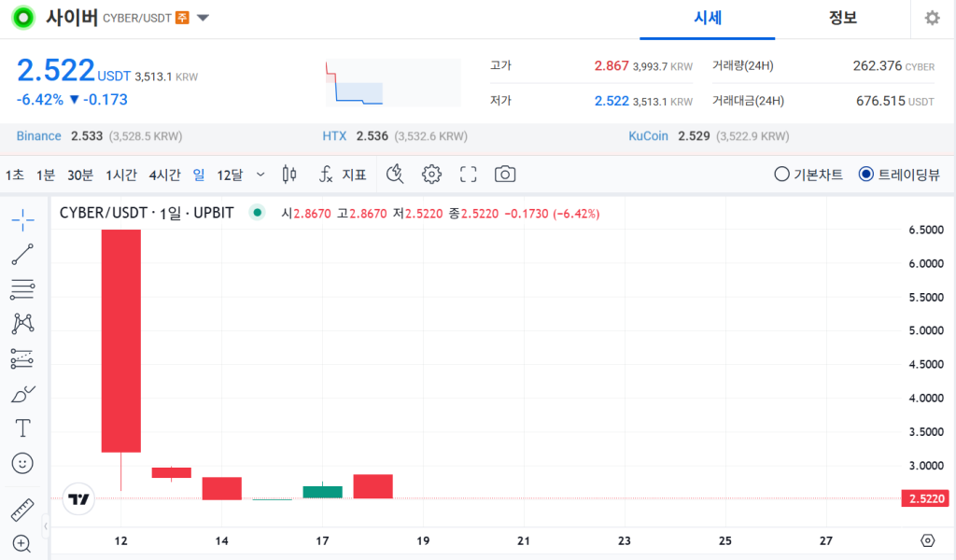This screenshot has width=956, height=560.
Task: Select the brush drawing tool
Action: pos(22,394)
